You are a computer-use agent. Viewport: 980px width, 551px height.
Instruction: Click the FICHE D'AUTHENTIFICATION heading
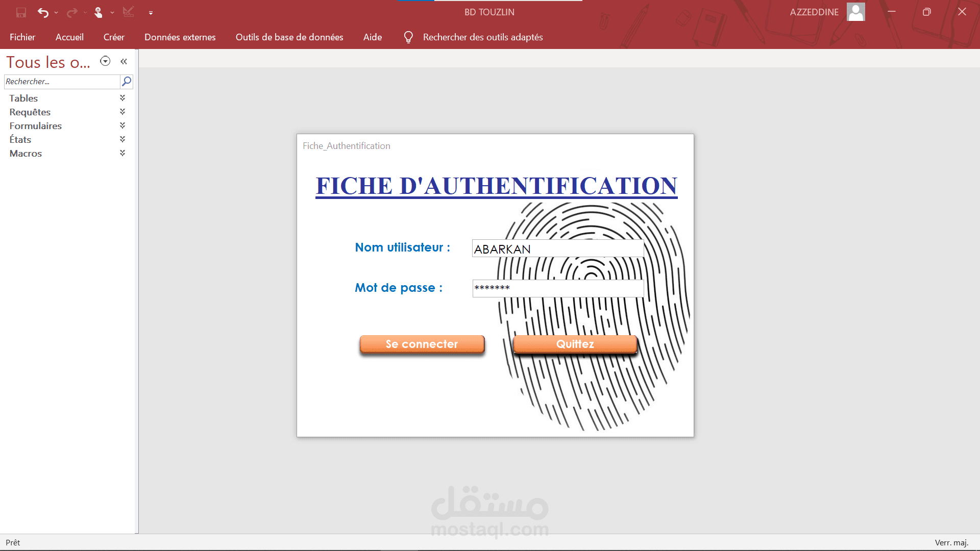coord(496,186)
